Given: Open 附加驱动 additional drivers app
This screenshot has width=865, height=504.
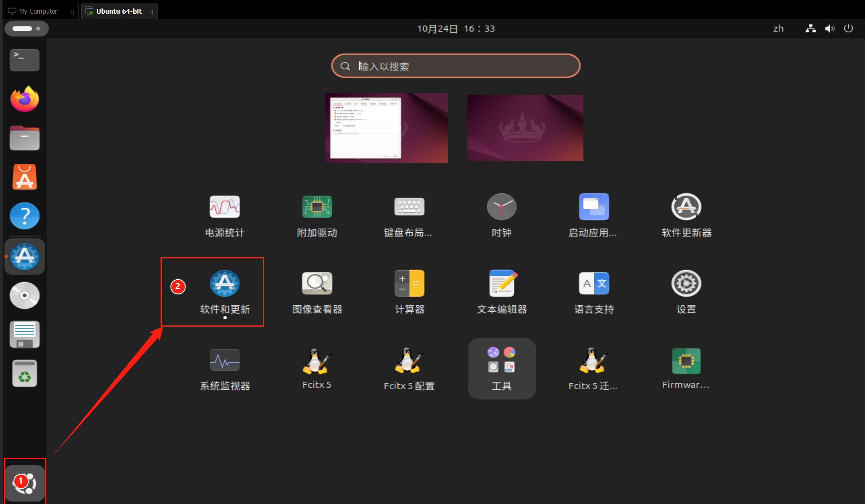Looking at the screenshot, I should (317, 207).
